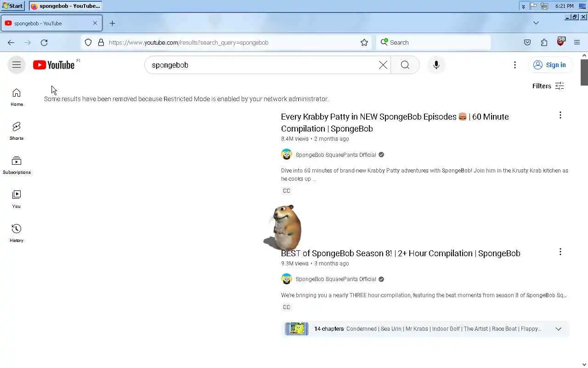Viewport: 588px width, 368px height.
Task: Open the Pocket save icon in toolbar
Action: [x=527, y=42]
